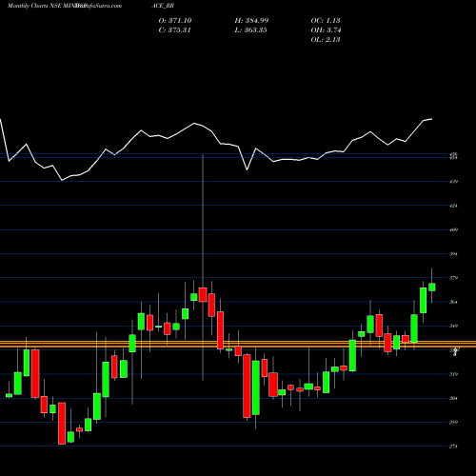
Task: Click the 289 price axis label
Action: click(453, 422)
